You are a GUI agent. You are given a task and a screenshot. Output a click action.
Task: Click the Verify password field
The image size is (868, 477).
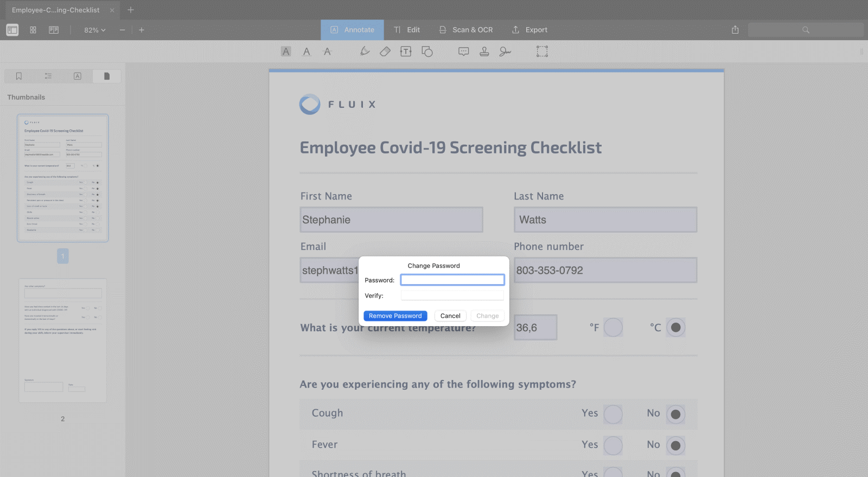tap(452, 295)
